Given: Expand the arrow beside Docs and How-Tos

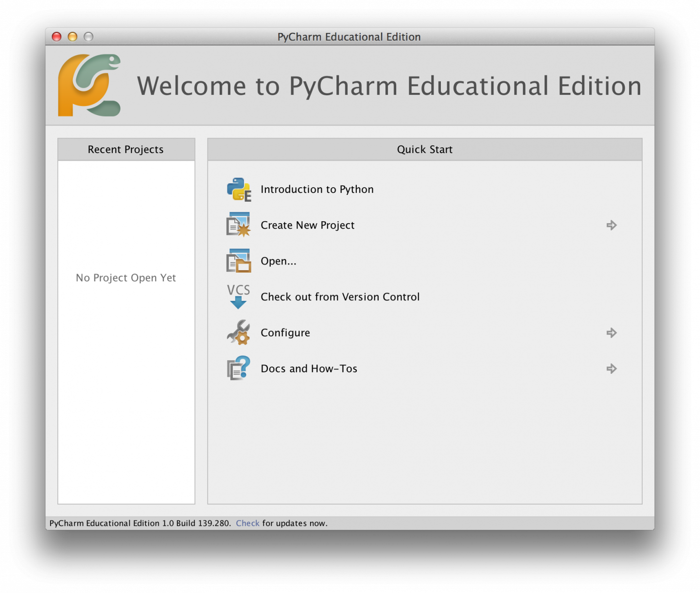Looking at the screenshot, I should [612, 369].
